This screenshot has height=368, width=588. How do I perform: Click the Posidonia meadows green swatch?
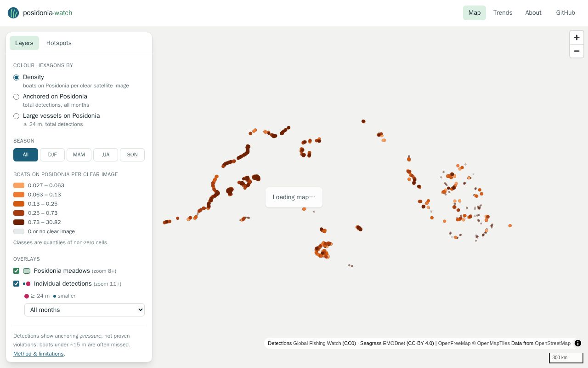pyautogui.click(x=27, y=271)
